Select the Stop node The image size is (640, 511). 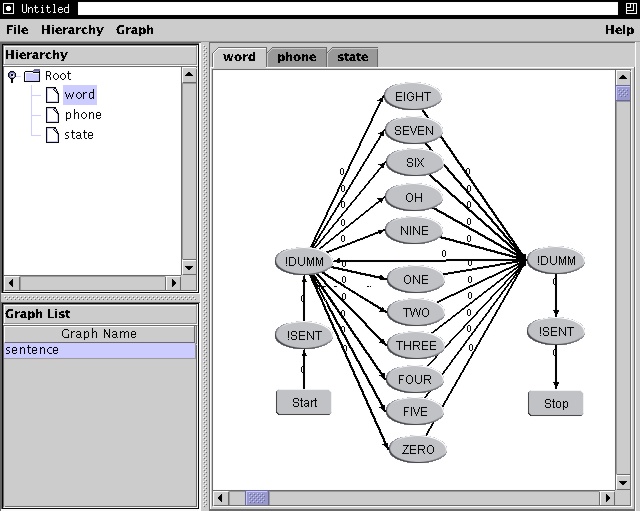pos(556,404)
